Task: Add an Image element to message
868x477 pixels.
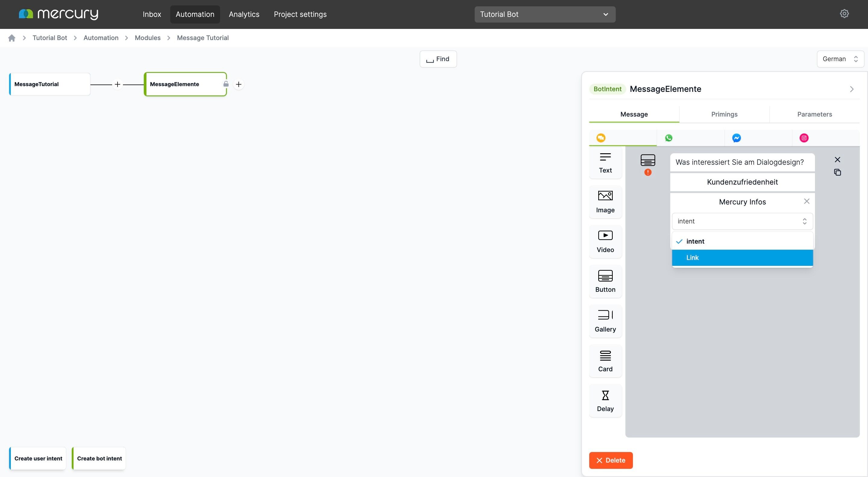Action: coord(605,202)
